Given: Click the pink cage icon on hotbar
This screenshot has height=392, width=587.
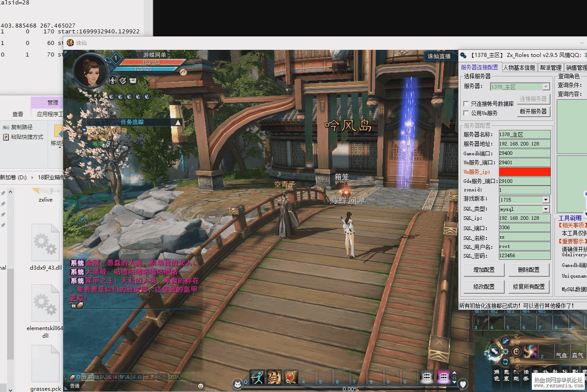Looking at the screenshot, I should [x=444, y=377].
